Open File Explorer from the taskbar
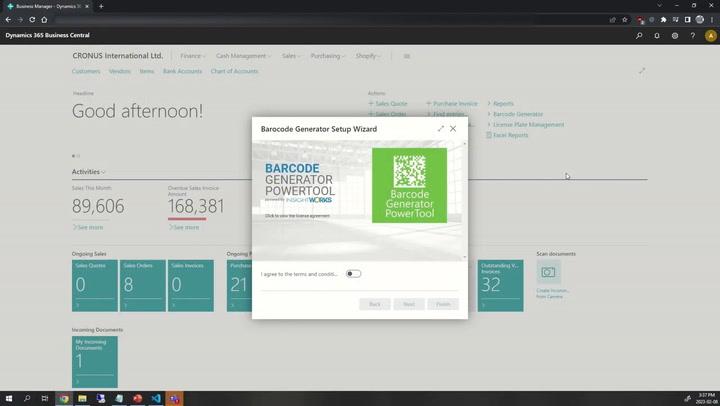The width and height of the screenshot is (720, 406). coord(82,399)
